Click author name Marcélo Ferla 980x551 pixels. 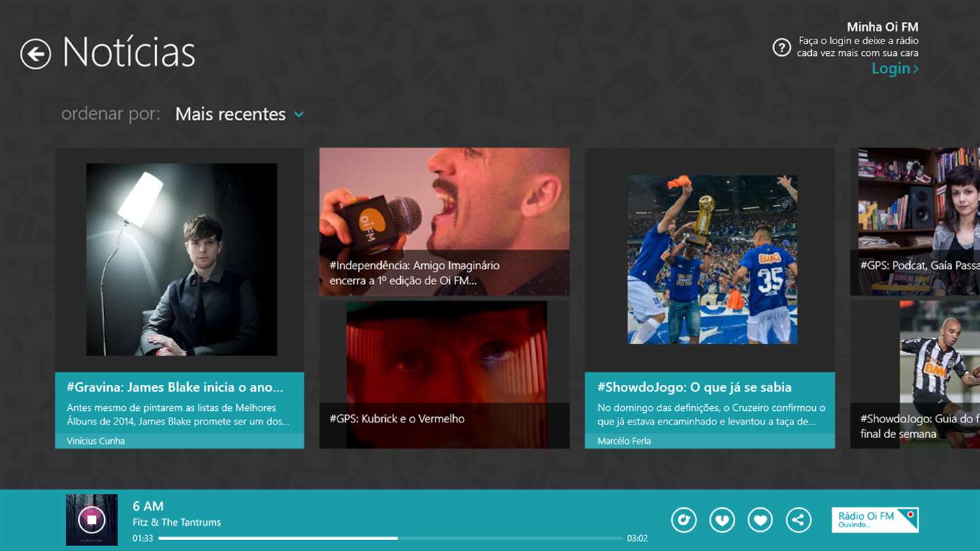click(x=624, y=441)
